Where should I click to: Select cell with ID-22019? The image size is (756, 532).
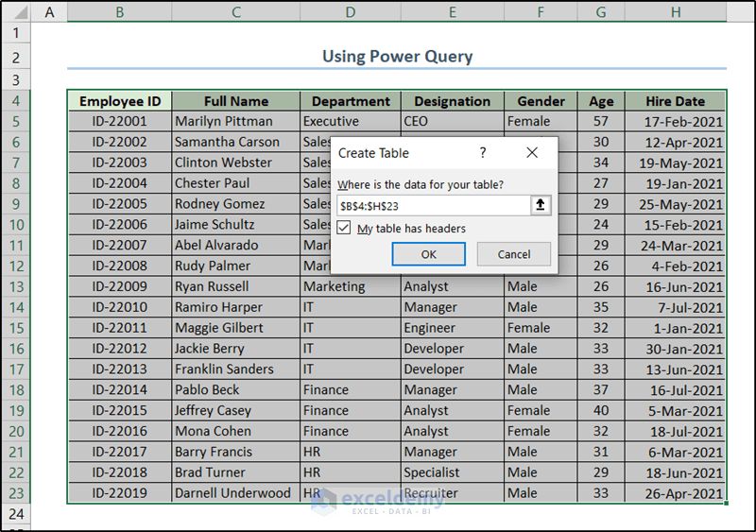pyautogui.click(x=119, y=493)
